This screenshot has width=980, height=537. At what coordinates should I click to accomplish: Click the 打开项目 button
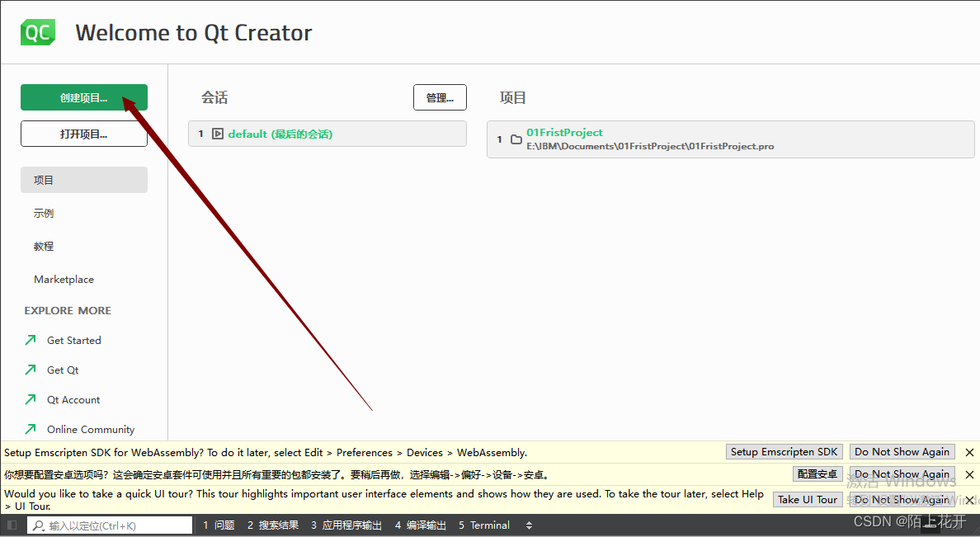click(x=83, y=133)
